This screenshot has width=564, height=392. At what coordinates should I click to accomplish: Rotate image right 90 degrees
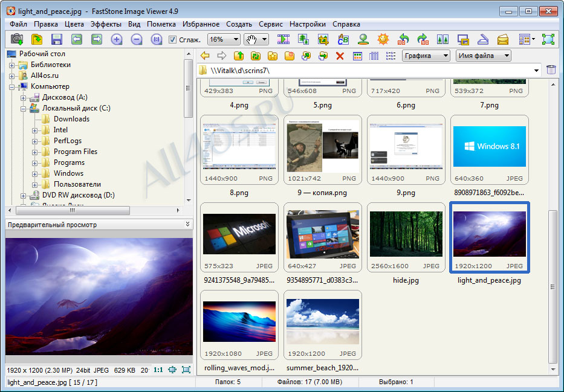coord(423,39)
